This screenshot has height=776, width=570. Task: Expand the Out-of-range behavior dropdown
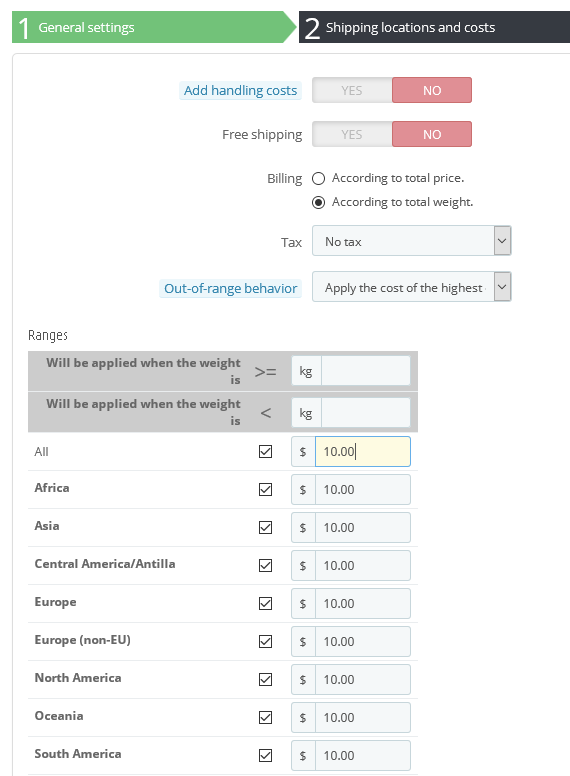point(411,287)
